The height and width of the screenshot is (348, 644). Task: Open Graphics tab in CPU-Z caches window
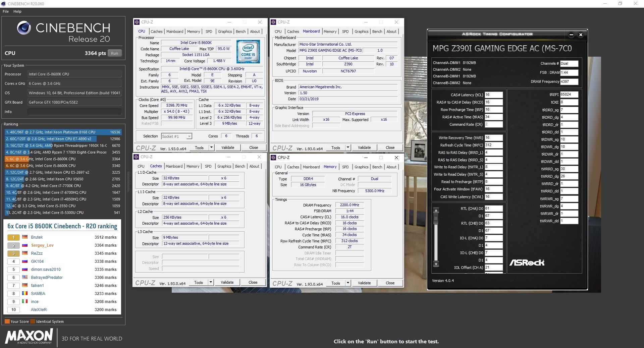point(224,166)
